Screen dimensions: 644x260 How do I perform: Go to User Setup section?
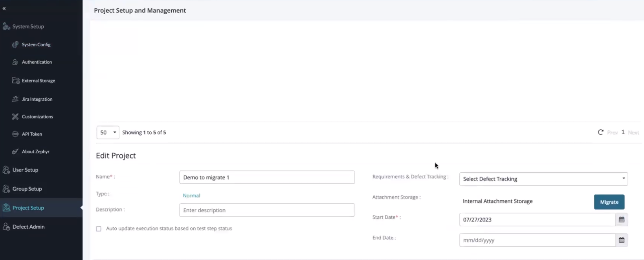click(25, 170)
